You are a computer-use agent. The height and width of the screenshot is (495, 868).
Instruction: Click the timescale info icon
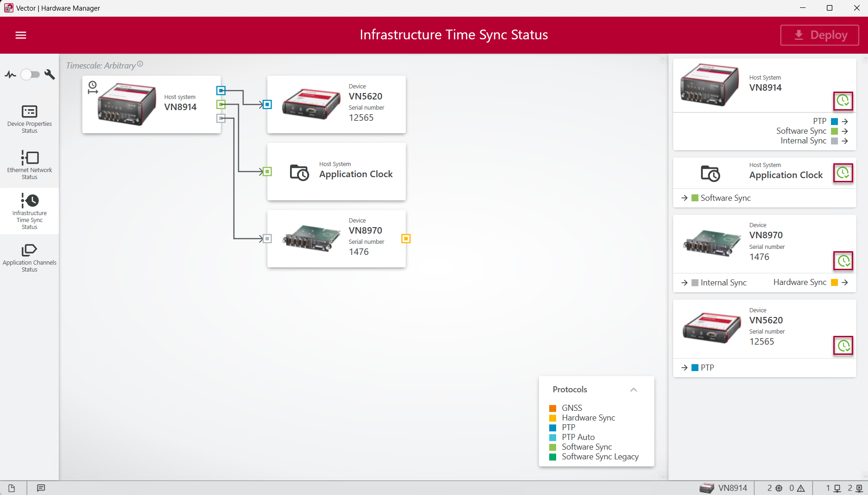click(140, 64)
